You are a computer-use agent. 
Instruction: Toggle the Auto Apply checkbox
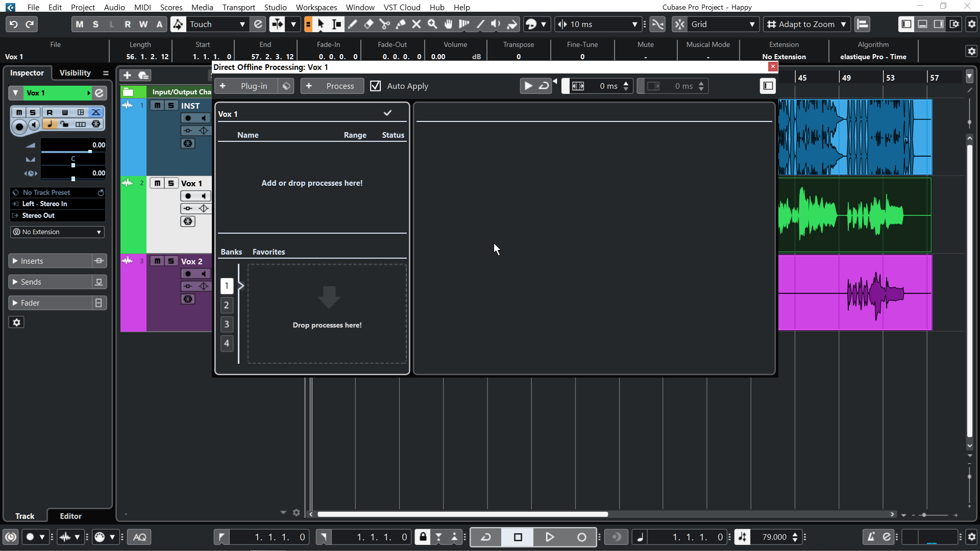pyautogui.click(x=376, y=86)
